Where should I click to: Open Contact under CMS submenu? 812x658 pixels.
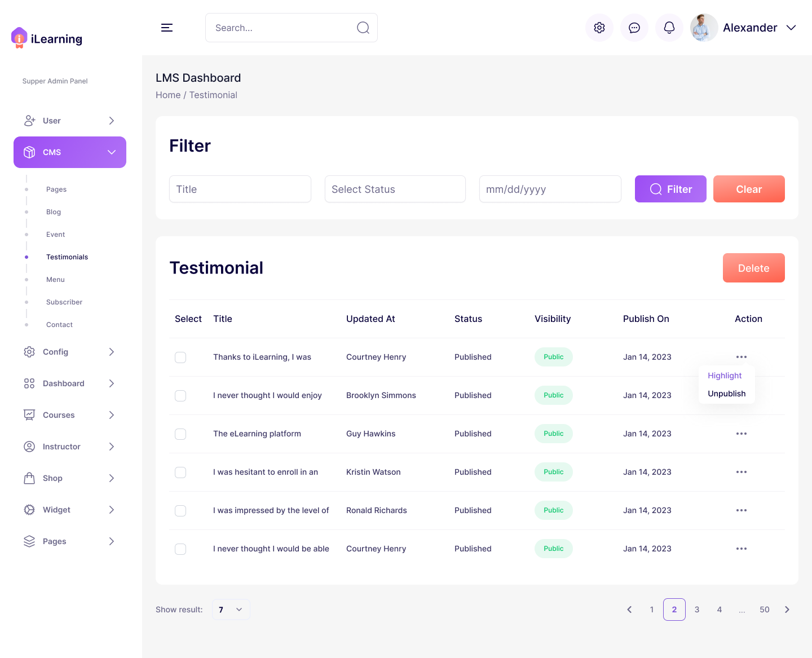coord(59,325)
